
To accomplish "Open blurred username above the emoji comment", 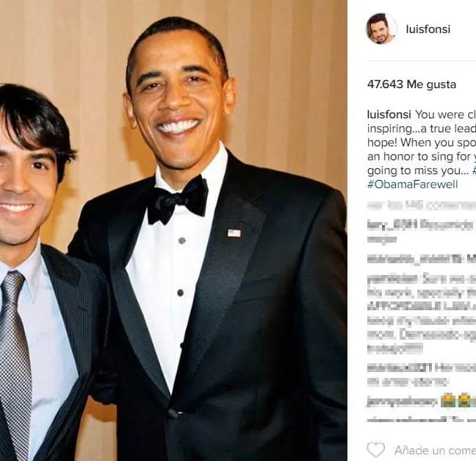I will pyautogui.click(x=400, y=368).
